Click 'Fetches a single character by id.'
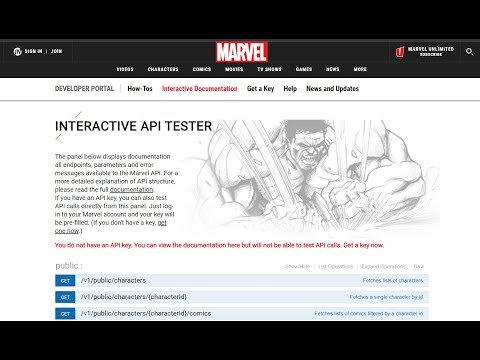480x360 pixels. 387,297
